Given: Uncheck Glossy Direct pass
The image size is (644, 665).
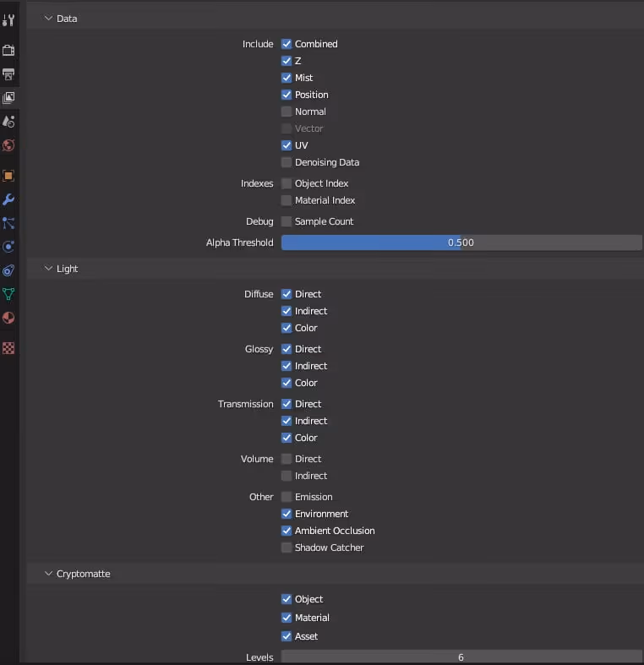Looking at the screenshot, I should pos(287,349).
